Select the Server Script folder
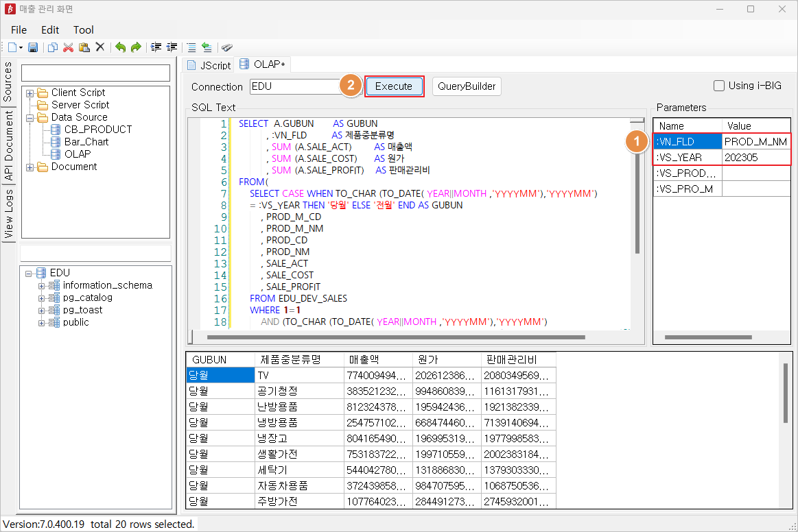This screenshot has height=532, width=798. click(x=80, y=105)
